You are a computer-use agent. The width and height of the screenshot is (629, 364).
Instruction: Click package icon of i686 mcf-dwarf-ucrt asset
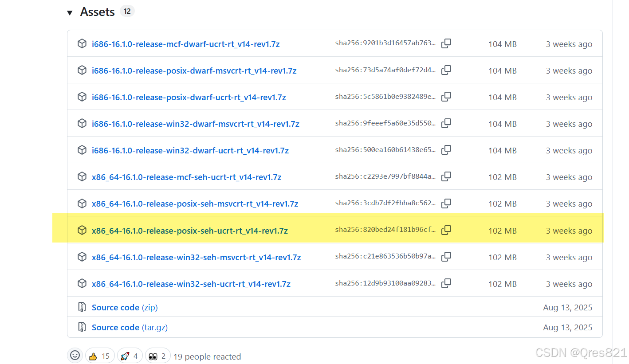pyautogui.click(x=82, y=44)
